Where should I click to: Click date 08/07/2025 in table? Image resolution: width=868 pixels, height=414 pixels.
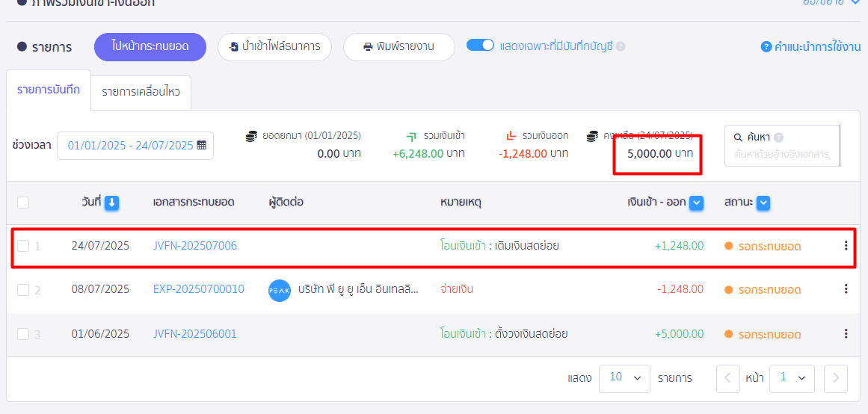coord(100,289)
